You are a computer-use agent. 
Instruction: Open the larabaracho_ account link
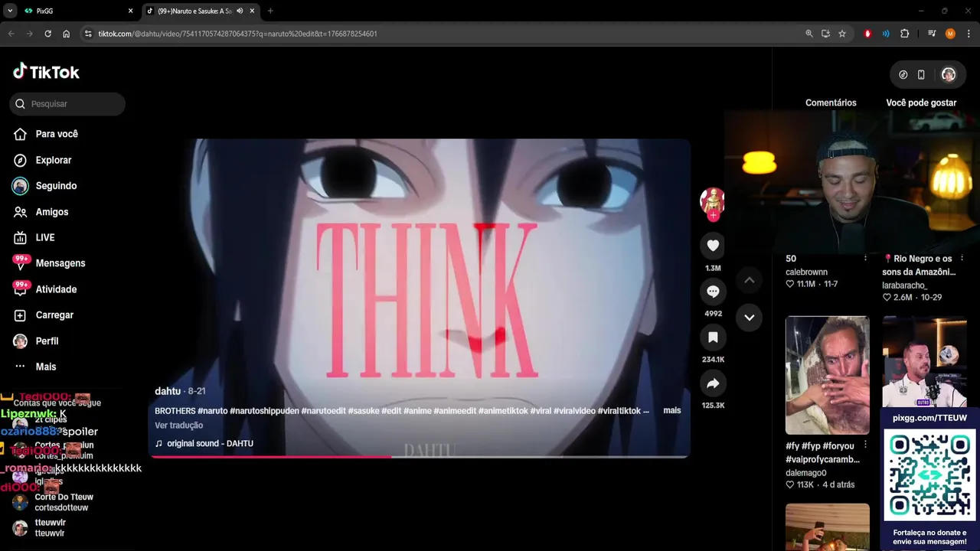904,285
